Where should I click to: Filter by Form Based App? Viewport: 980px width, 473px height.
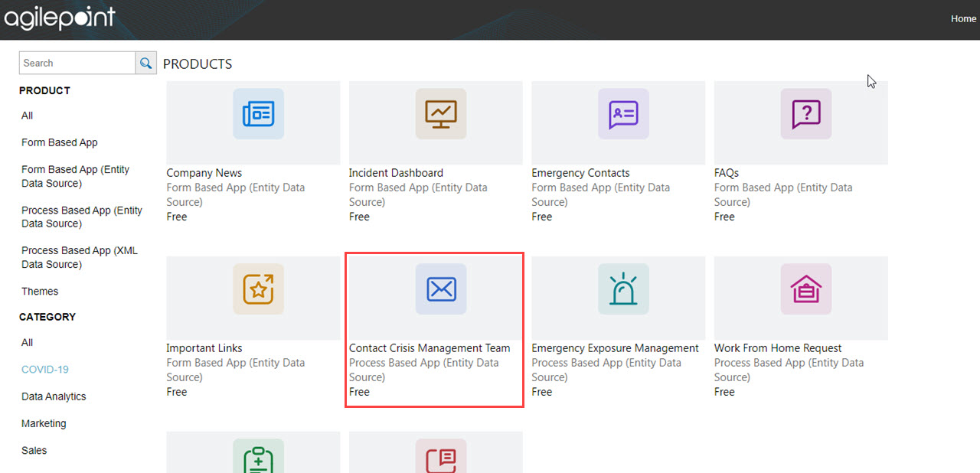pos(60,142)
